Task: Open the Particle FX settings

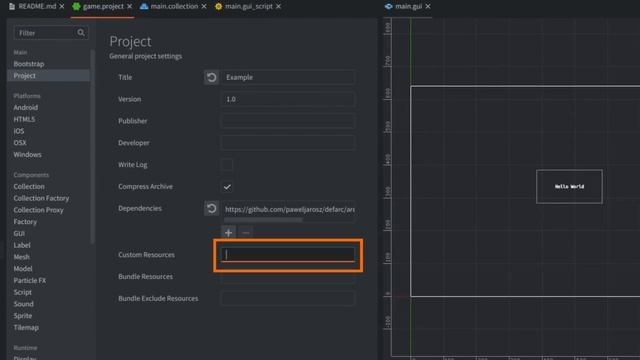Action: point(29,281)
